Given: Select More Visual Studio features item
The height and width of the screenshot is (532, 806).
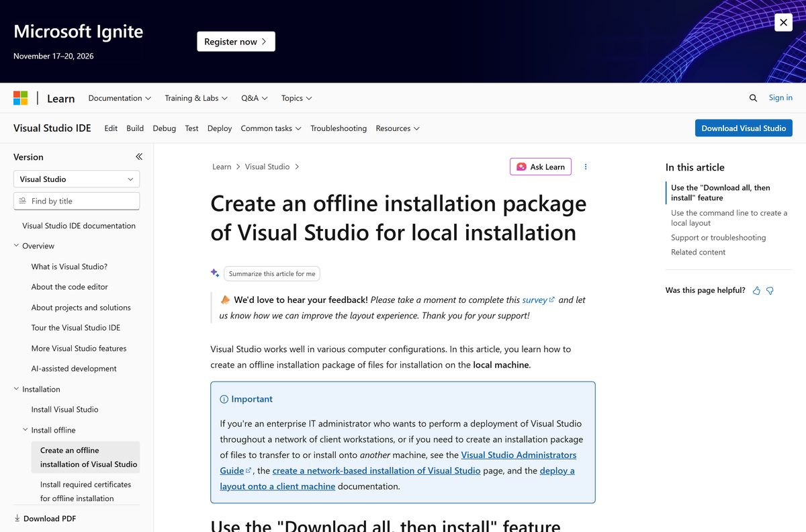Looking at the screenshot, I should [x=79, y=349].
